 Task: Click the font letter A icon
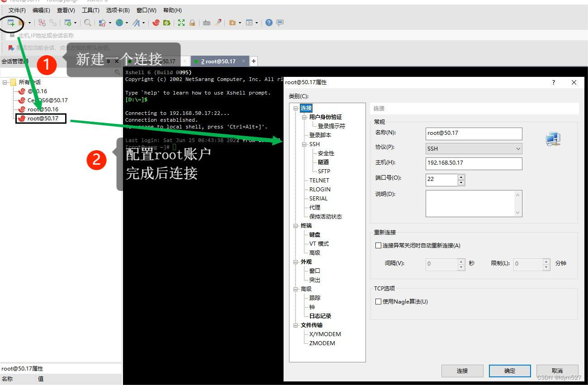(x=136, y=23)
